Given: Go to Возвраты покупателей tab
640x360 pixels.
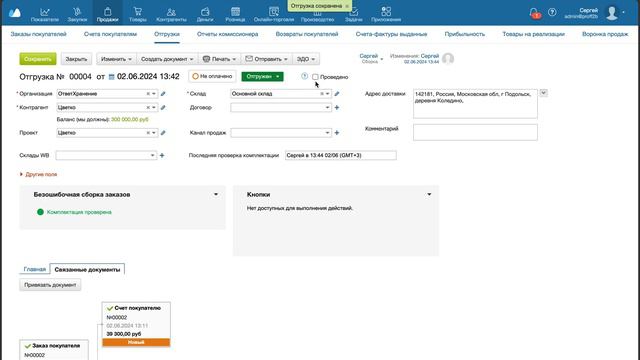Looking at the screenshot, I should (x=307, y=34).
